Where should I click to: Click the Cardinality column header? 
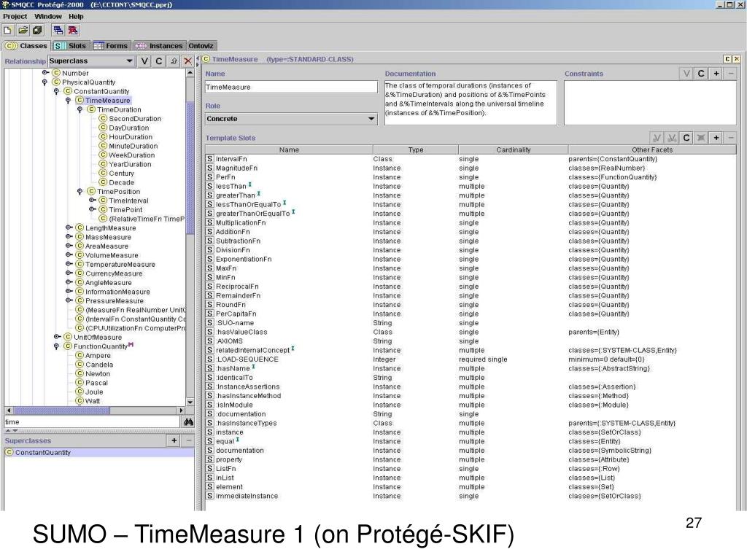[x=514, y=149]
